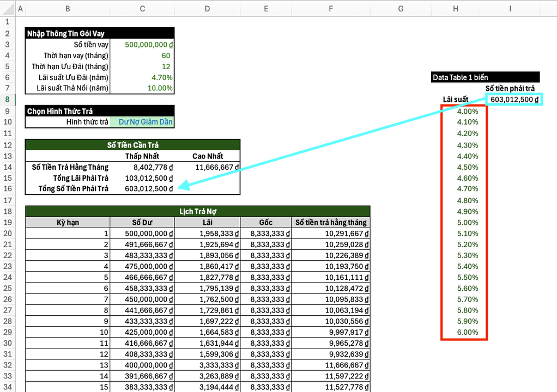Click the 6.00% rate in the data table

tap(467, 332)
